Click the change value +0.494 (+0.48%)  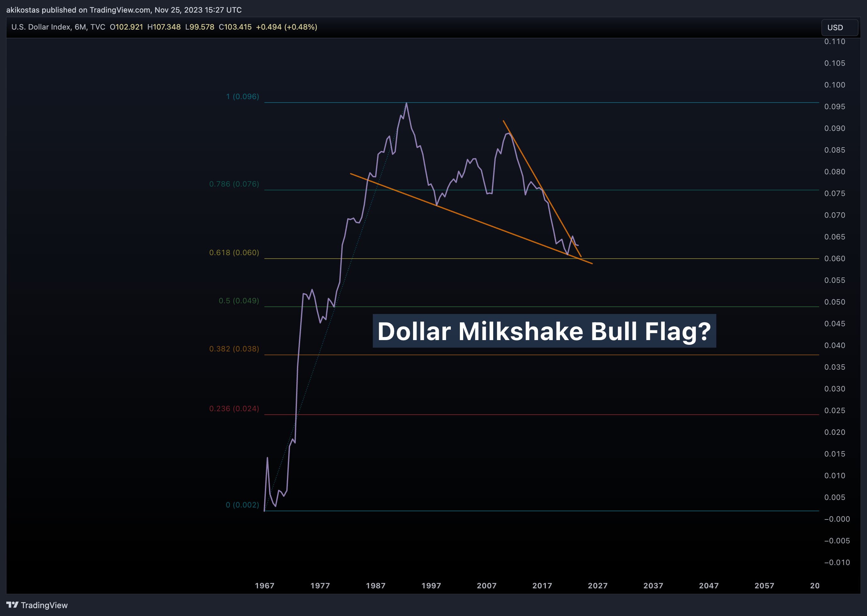[x=287, y=27]
